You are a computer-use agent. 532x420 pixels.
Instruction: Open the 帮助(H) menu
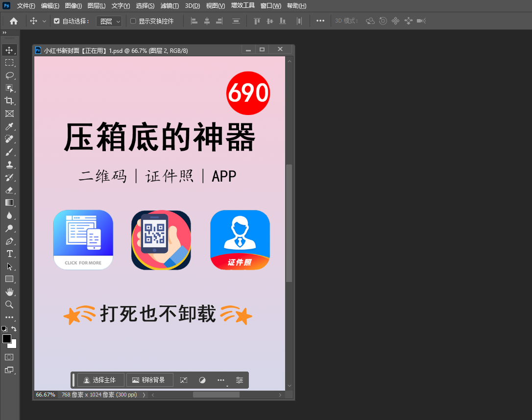296,6
